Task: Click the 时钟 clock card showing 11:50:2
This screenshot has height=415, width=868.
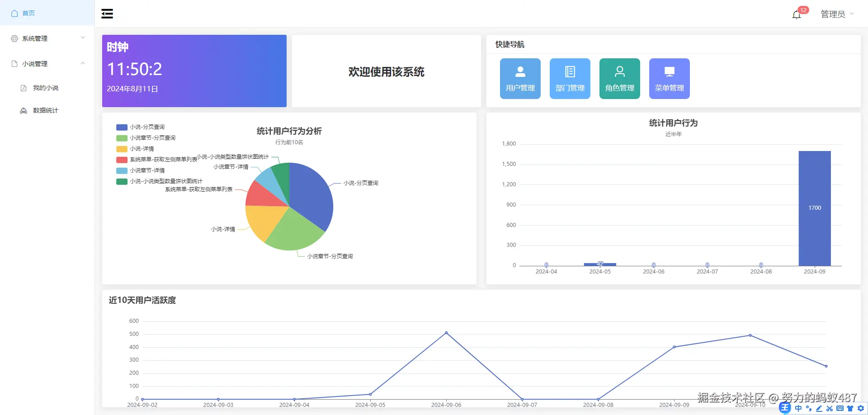Action: pyautogui.click(x=194, y=71)
